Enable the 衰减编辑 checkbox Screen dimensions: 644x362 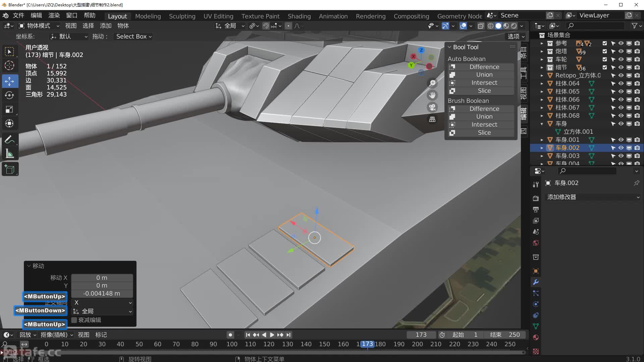click(74, 320)
